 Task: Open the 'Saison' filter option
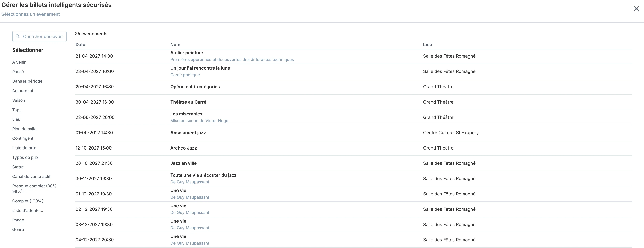[19, 100]
